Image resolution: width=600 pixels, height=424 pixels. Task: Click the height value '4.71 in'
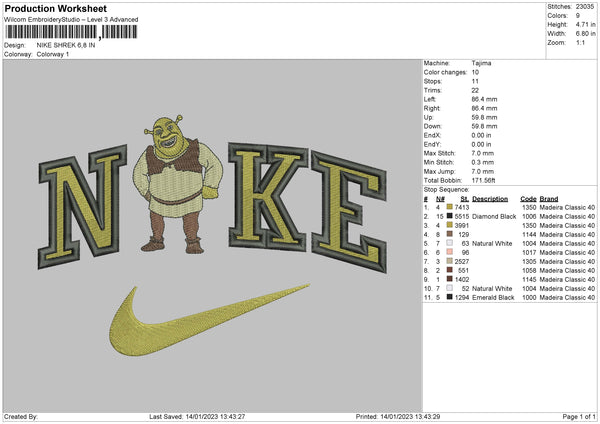585,24
